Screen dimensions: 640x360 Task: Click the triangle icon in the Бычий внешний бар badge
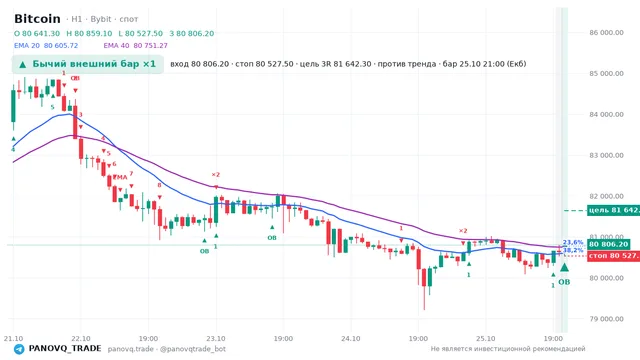pyautogui.click(x=23, y=64)
